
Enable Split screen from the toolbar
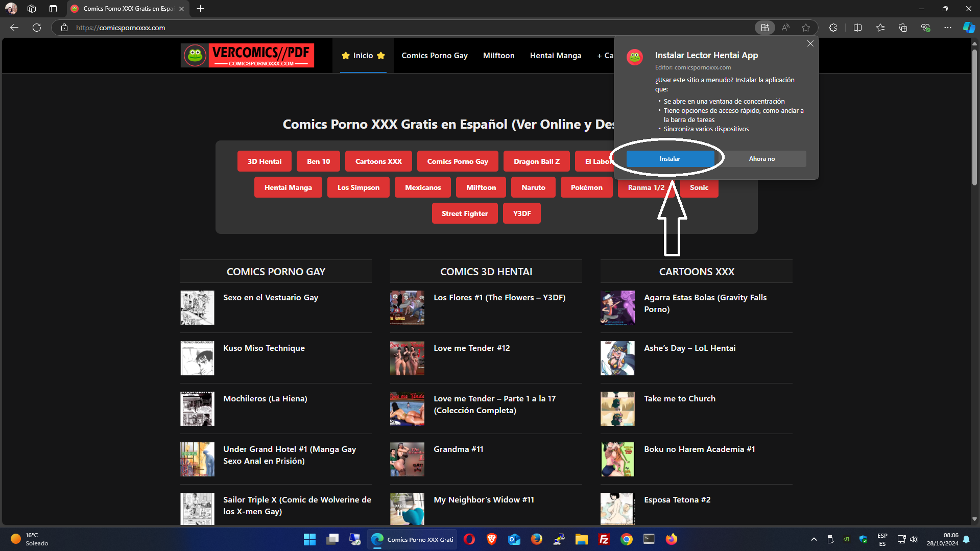tap(857, 28)
